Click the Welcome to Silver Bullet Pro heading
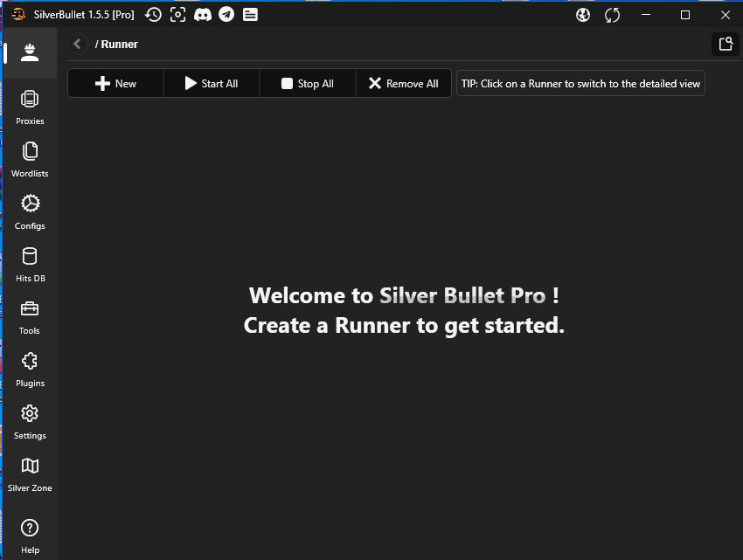Viewport: 743px width, 560px height. pos(404,295)
